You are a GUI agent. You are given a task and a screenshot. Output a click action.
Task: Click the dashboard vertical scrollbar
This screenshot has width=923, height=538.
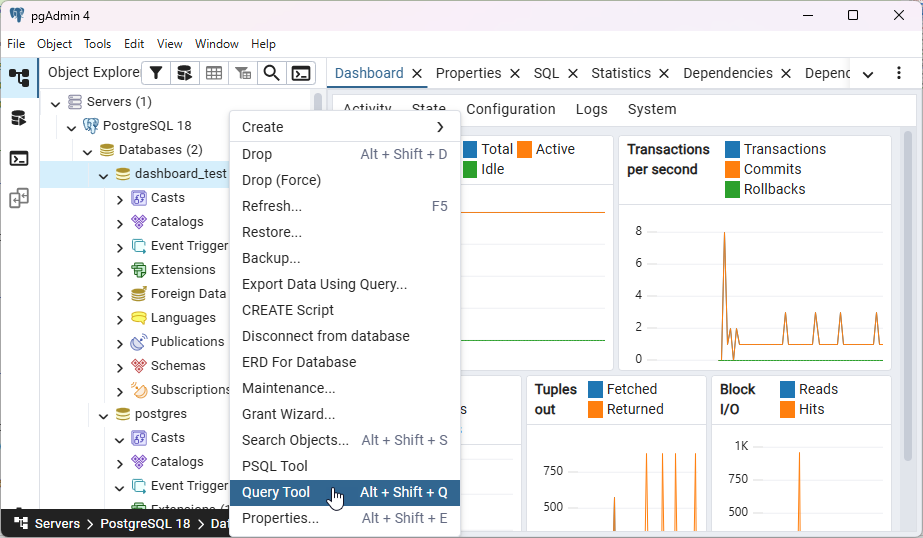pyautogui.click(x=908, y=294)
